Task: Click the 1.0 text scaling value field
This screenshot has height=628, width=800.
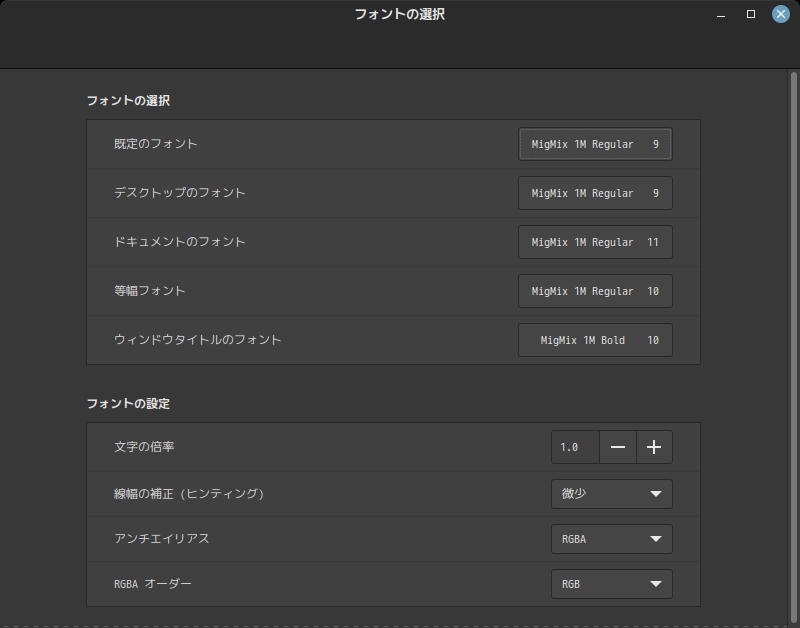Action: click(575, 447)
